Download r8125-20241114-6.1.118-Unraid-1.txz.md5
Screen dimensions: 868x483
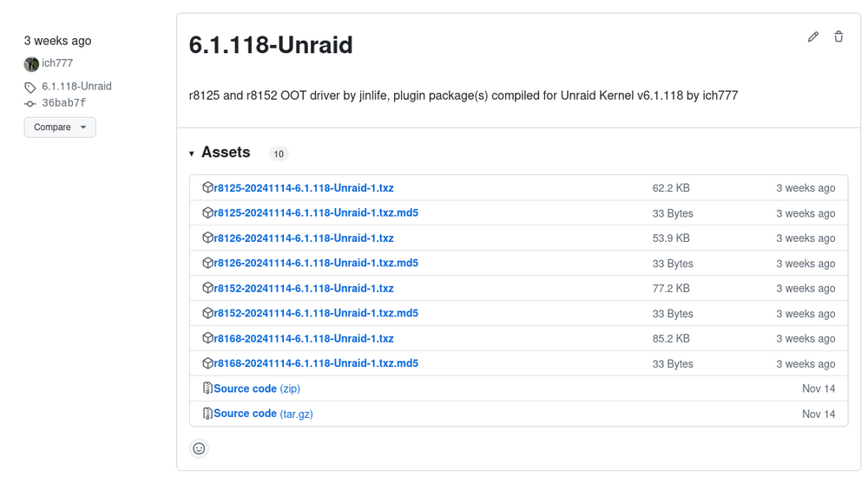tap(316, 213)
